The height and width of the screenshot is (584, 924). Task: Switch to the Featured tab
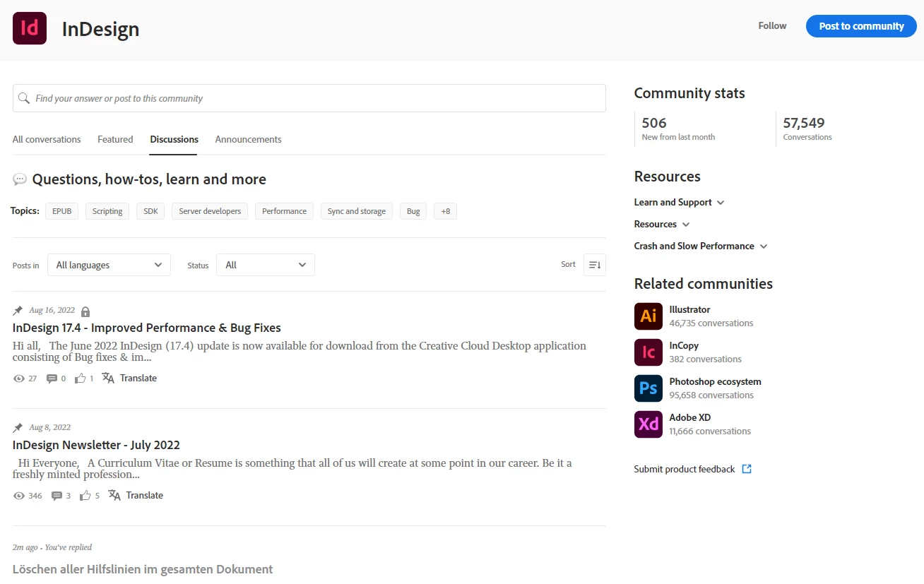[x=115, y=139]
